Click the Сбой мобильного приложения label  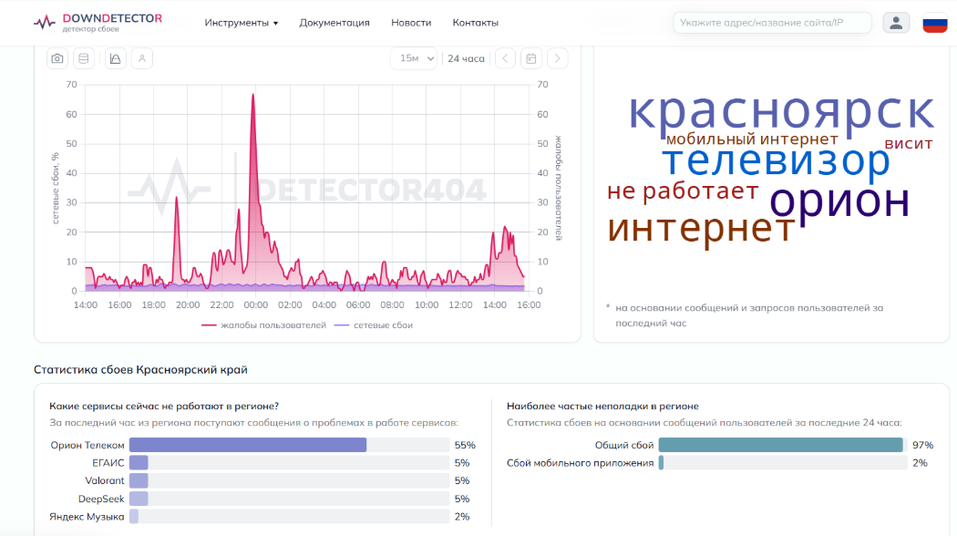[x=580, y=463]
